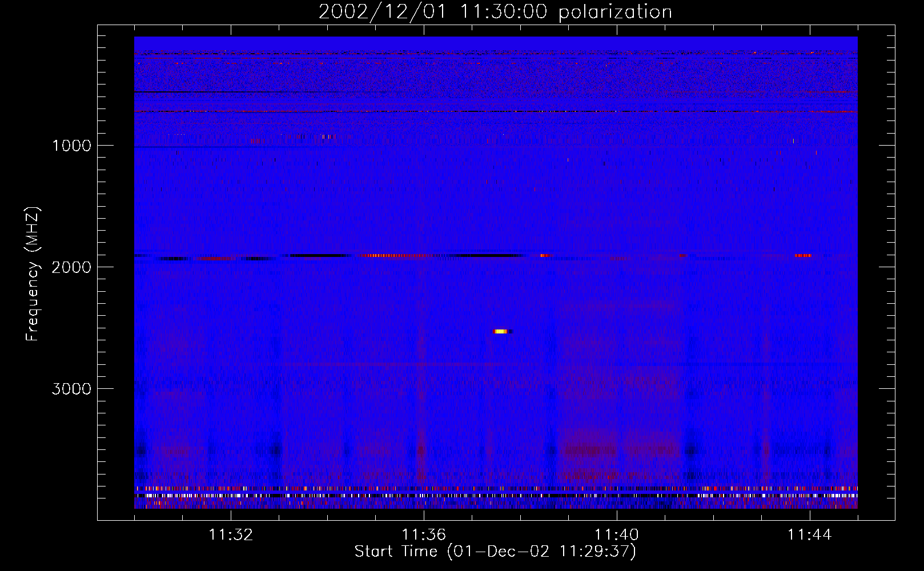Click the bright yellow burst near 2500 MHz
Screen dimensions: 924x571
(x=501, y=331)
